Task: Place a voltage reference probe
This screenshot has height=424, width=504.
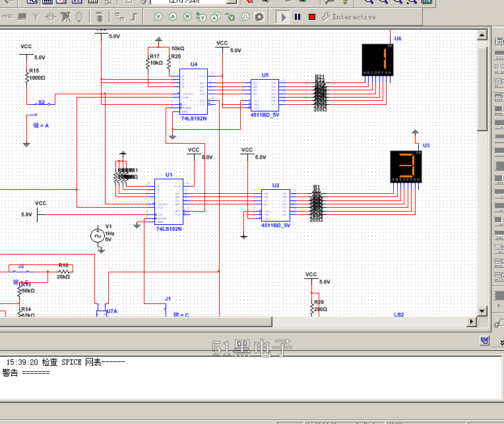Action: (x=230, y=16)
